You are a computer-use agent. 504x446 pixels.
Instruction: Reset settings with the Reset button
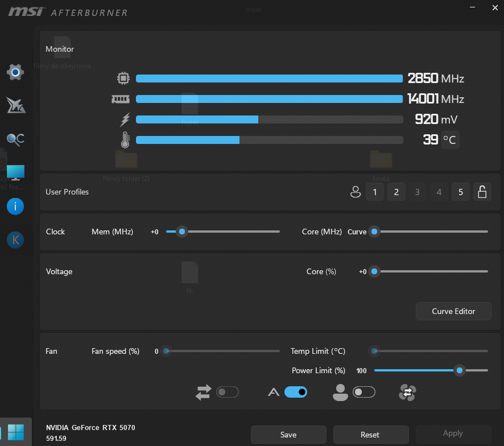pos(370,435)
